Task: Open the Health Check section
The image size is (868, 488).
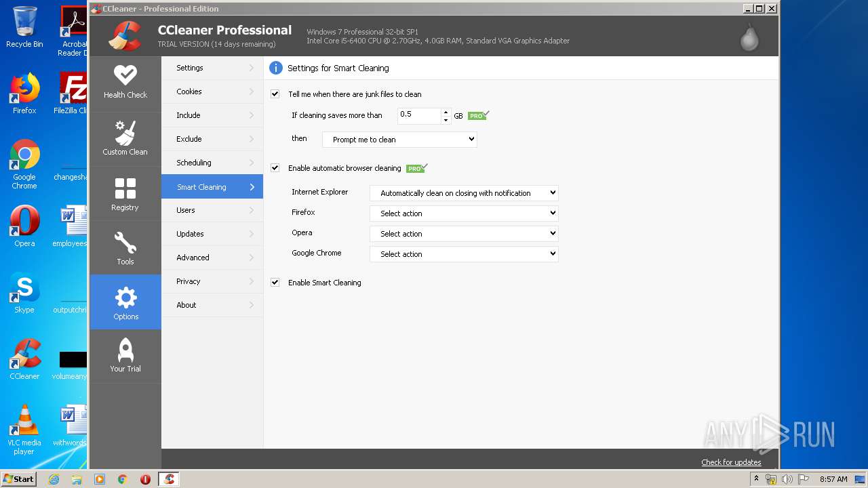Action: click(125, 83)
